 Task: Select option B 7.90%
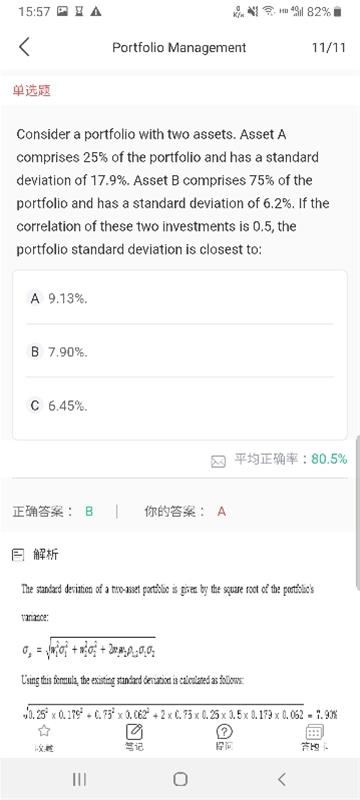179,352
